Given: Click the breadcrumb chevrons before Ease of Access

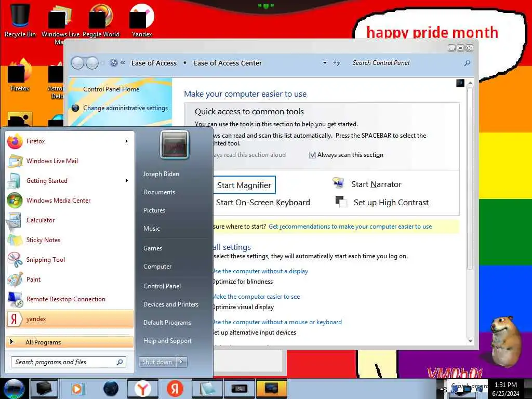Looking at the screenshot, I should (123, 63).
